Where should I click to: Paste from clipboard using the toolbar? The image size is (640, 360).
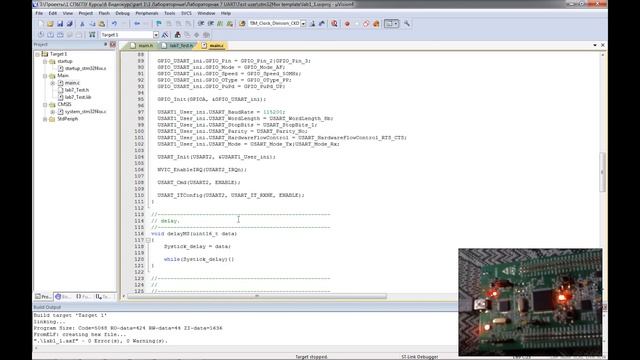pyautogui.click(x=102, y=24)
